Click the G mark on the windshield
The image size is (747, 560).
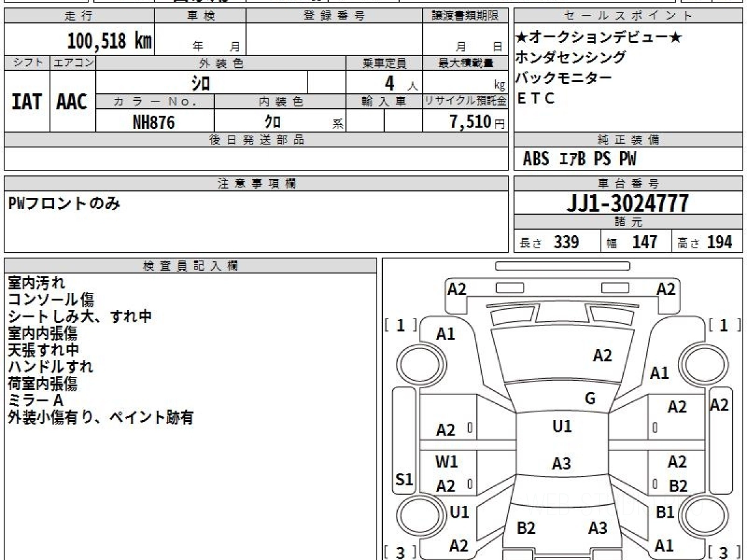coord(590,399)
